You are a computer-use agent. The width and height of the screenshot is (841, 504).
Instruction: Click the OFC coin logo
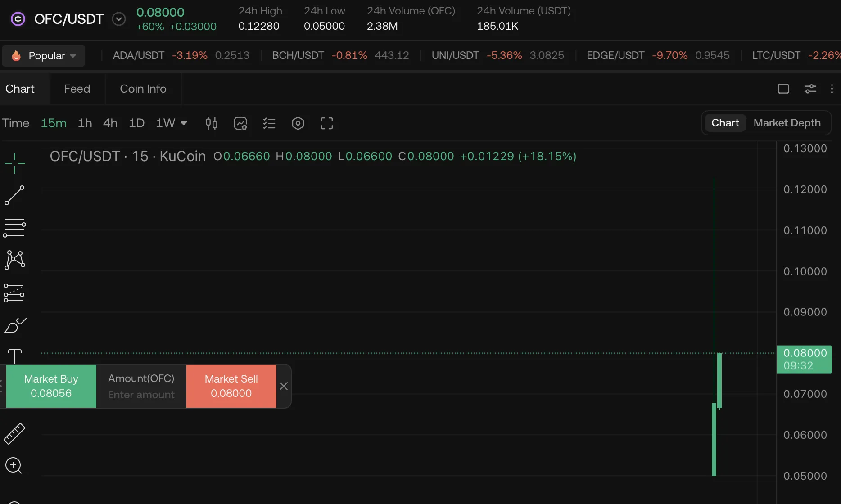18,19
